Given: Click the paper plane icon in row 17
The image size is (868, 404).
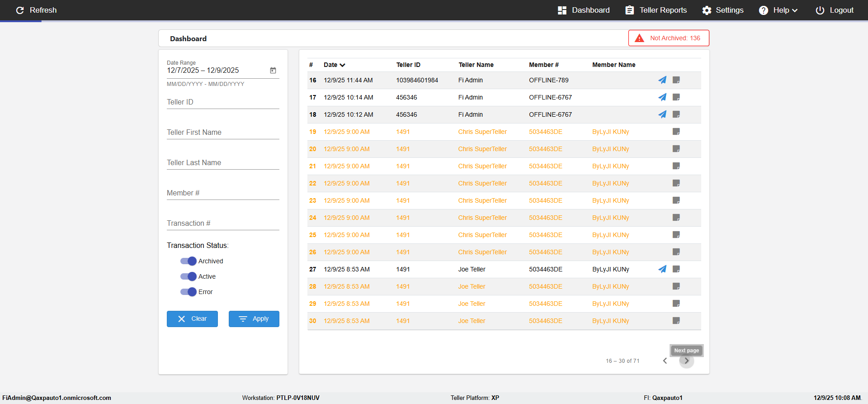Looking at the screenshot, I should [662, 97].
